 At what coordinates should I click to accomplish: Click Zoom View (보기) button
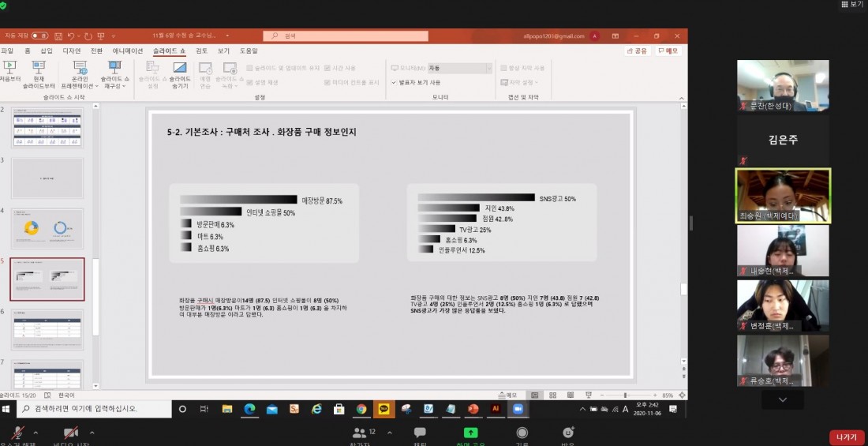[x=852, y=5]
